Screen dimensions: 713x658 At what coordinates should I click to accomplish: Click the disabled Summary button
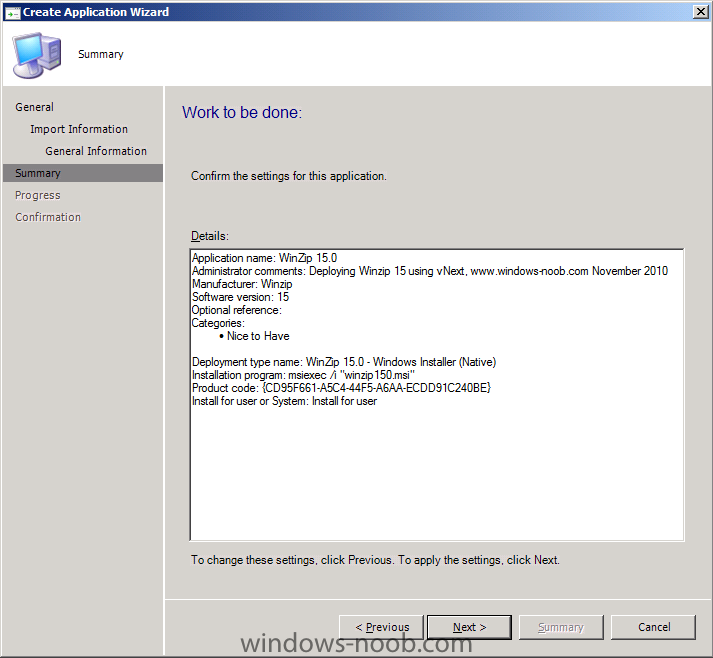click(x=561, y=627)
